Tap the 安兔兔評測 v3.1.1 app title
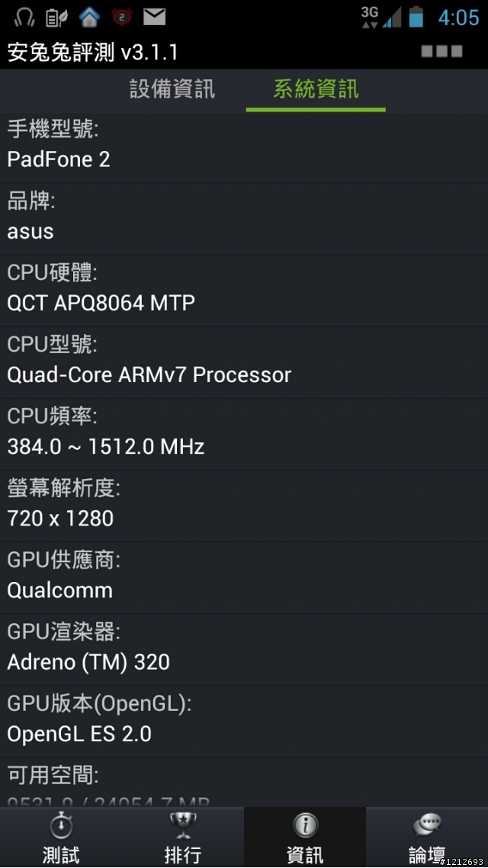The height and width of the screenshot is (868, 488). [x=92, y=52]
